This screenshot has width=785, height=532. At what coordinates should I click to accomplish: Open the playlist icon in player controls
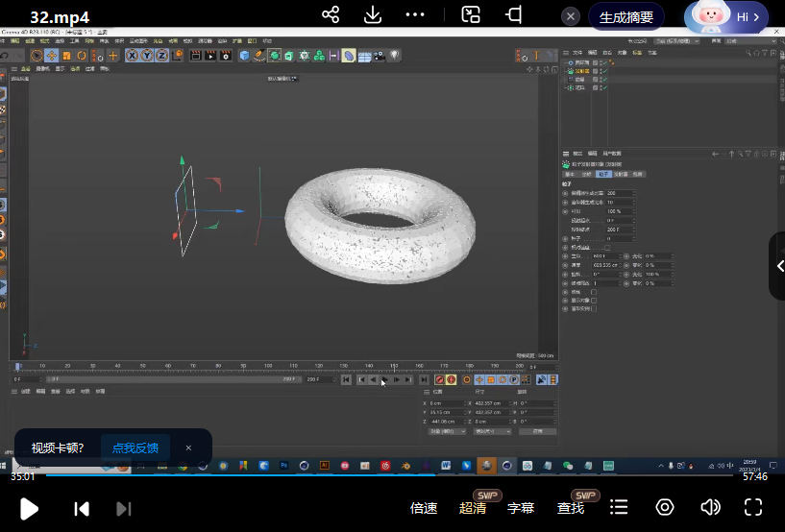coord(620,507)
